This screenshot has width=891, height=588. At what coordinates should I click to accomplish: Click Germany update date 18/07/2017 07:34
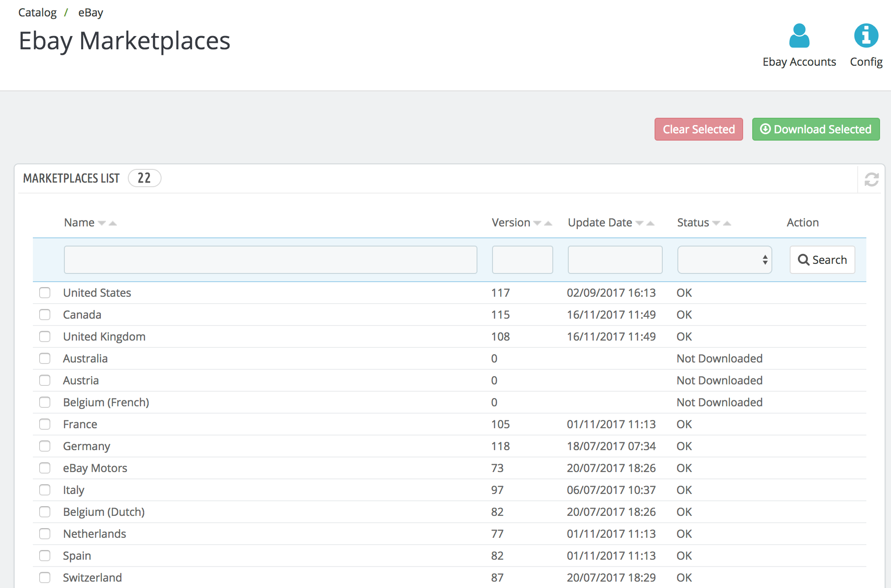click(x=611, y=446)
